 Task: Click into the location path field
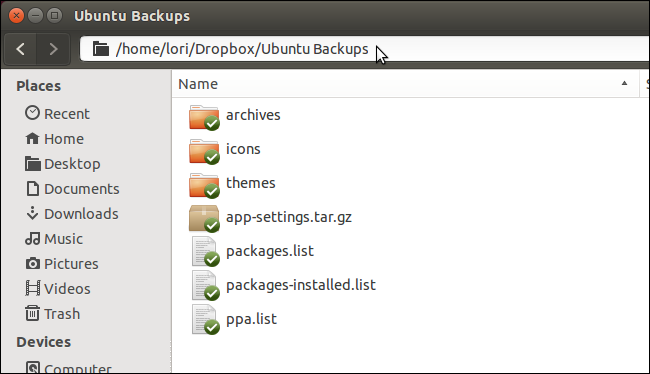click(365, 49)
